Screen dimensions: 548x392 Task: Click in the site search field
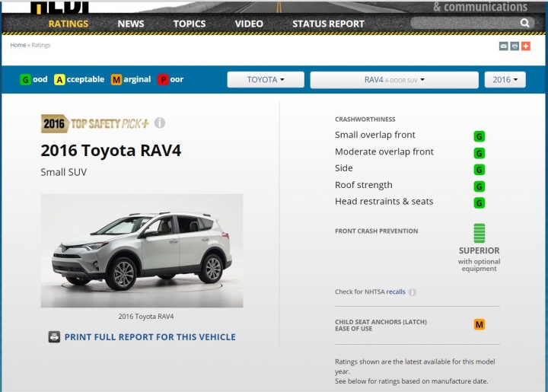[465, 23]
